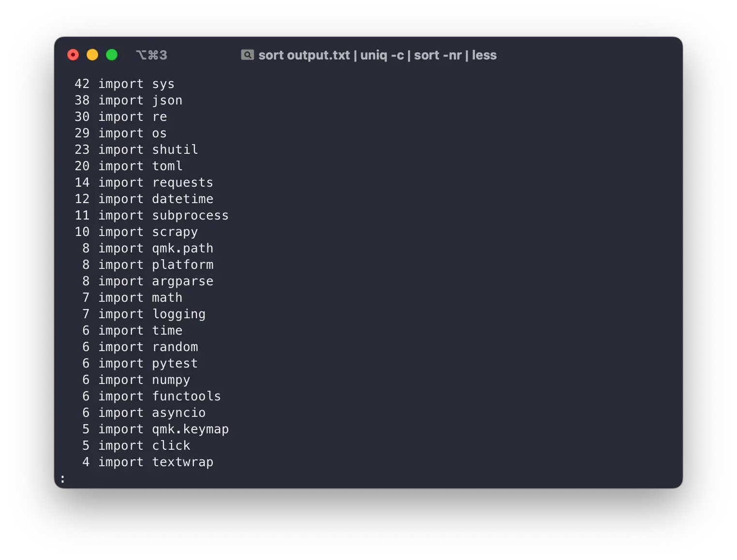Viewport: 737px width, 560px height.
Task: Click the 'import argparse' line
Action: 156,281
